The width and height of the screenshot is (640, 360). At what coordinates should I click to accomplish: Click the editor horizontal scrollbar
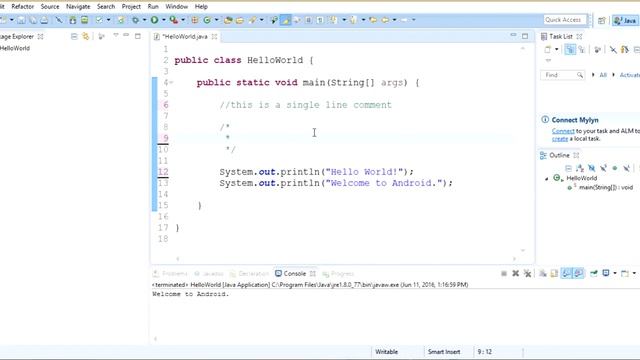pos(346,259)
